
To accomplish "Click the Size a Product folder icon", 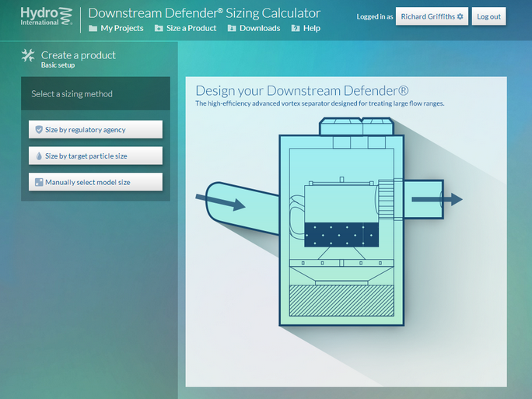I will (159, 28).
